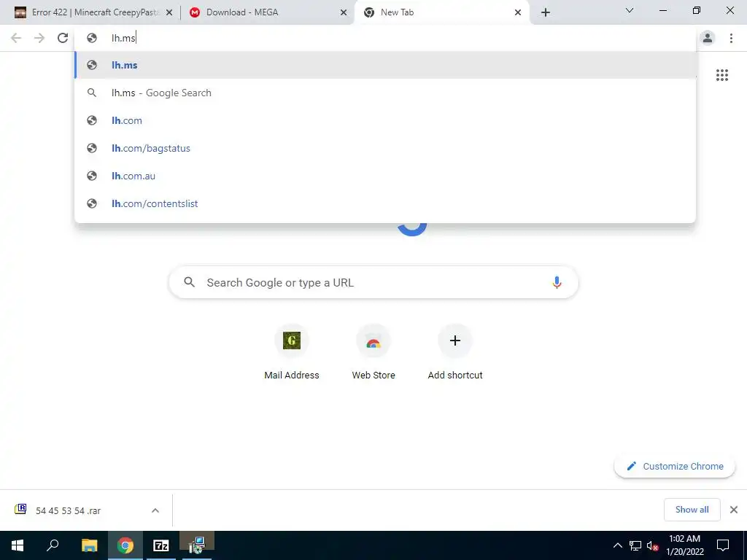The image size is (747, 560).
Task: Open the Chrome profile avatar
Action: (x=708, y=38)
